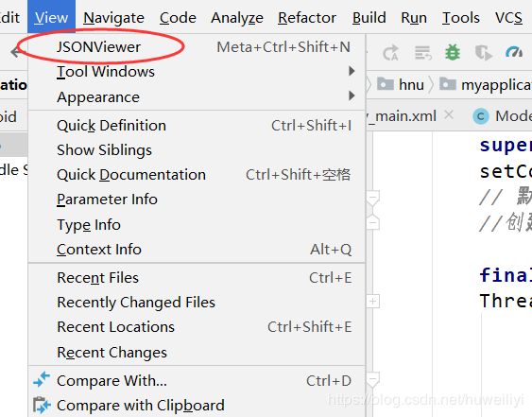Click the Apply Code Changes icon
This screenshot has height=417, width=532.
tap(422, 53)
